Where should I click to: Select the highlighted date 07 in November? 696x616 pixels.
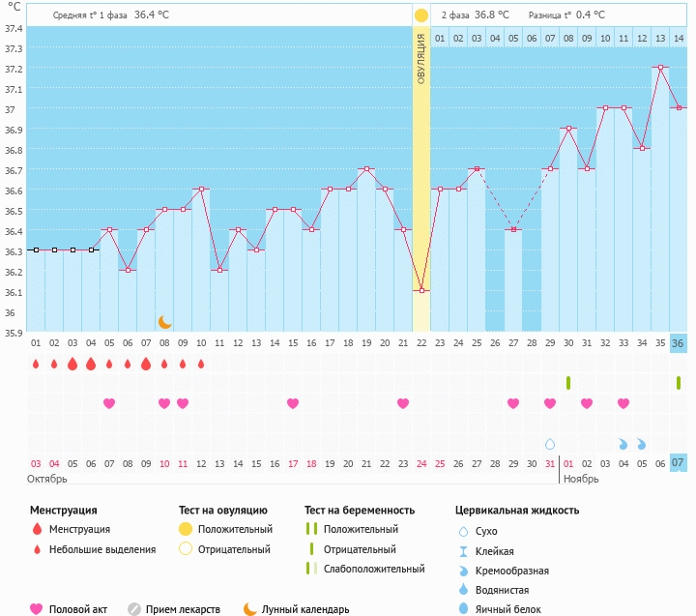tap(679, 463)
